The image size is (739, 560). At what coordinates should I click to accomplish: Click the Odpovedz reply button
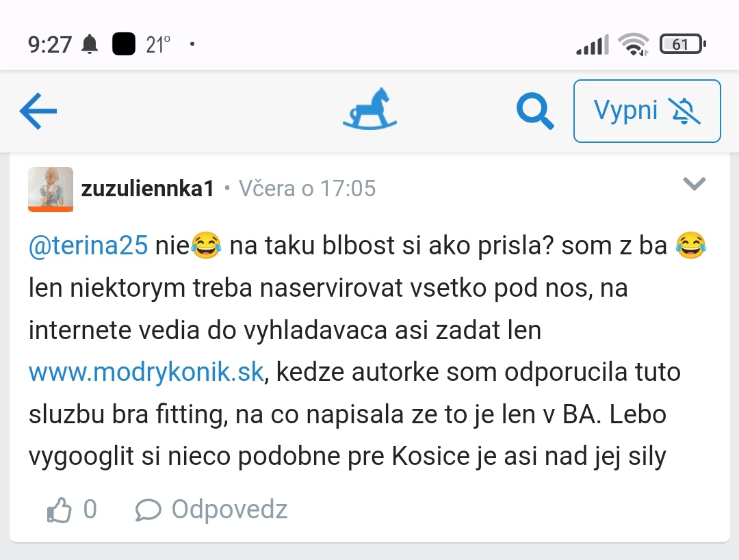click(229, 509)
